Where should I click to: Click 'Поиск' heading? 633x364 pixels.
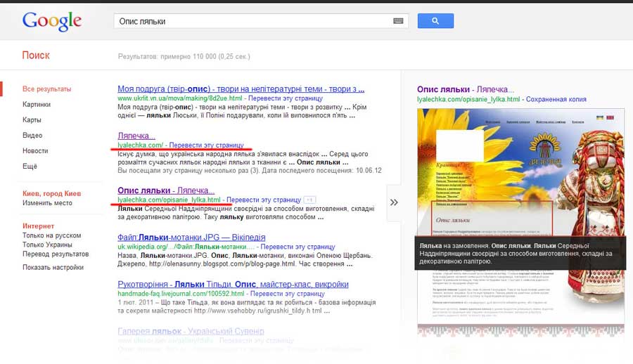(x=36, y=56)
